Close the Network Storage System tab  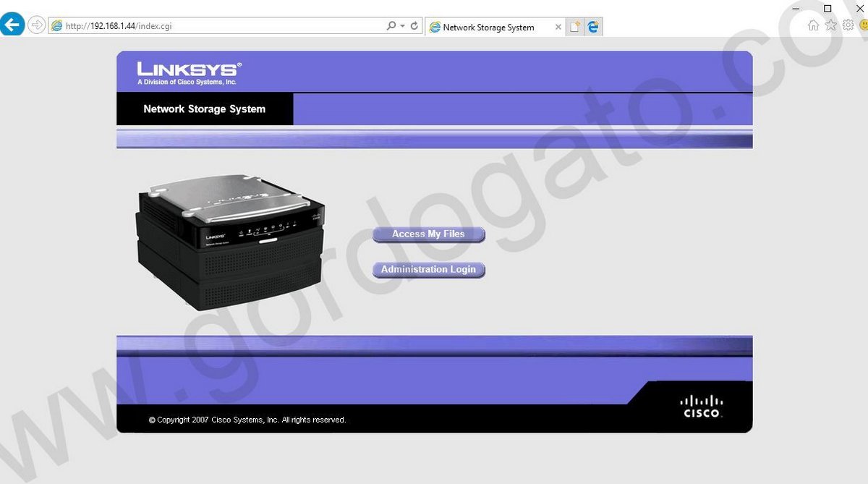[x=558, y=27]
